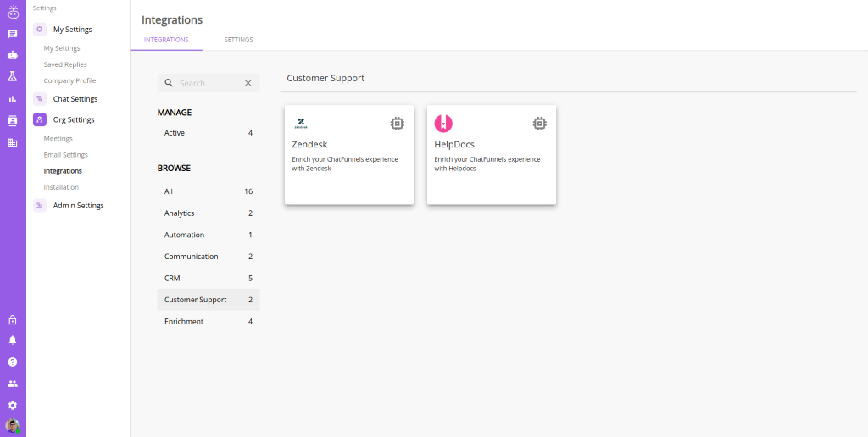The height and width of the screenshot is (437, 868).
Task: Click the Zendesk card chip icon
Action: click(397, 124)
